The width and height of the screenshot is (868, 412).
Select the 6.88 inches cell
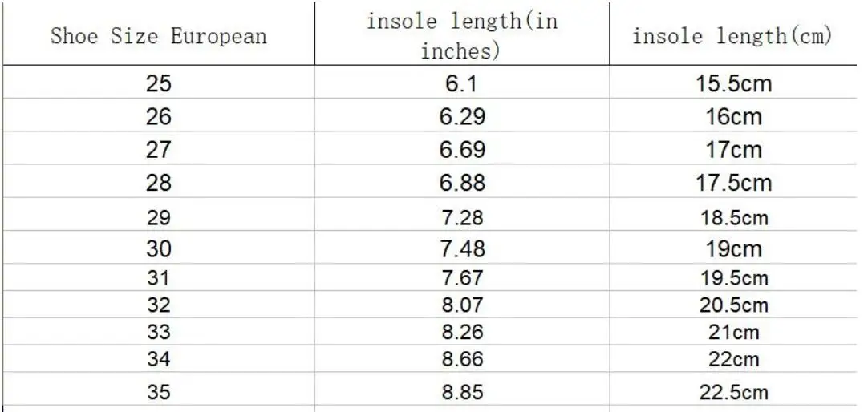pyautogui.click(x=462, y=181)
